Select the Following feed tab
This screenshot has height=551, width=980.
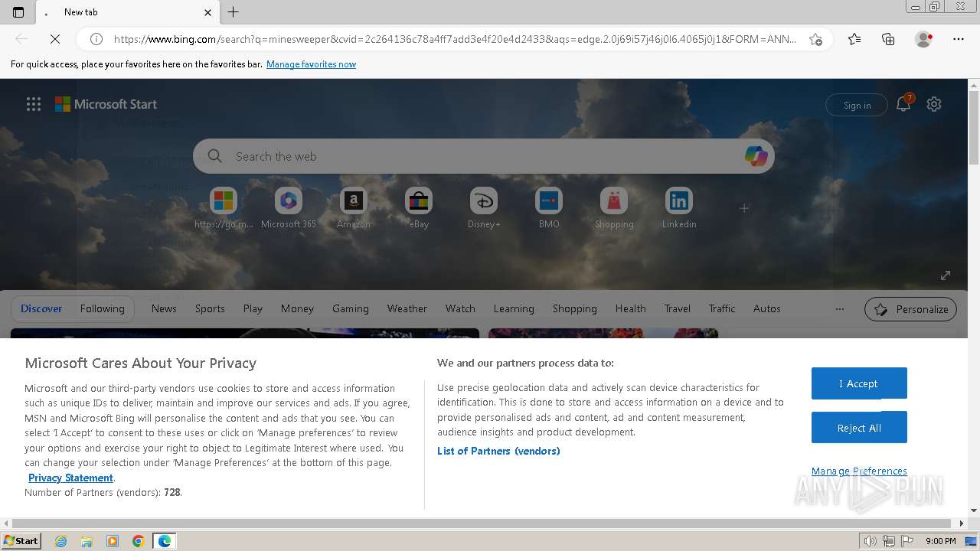click(102, 308)
